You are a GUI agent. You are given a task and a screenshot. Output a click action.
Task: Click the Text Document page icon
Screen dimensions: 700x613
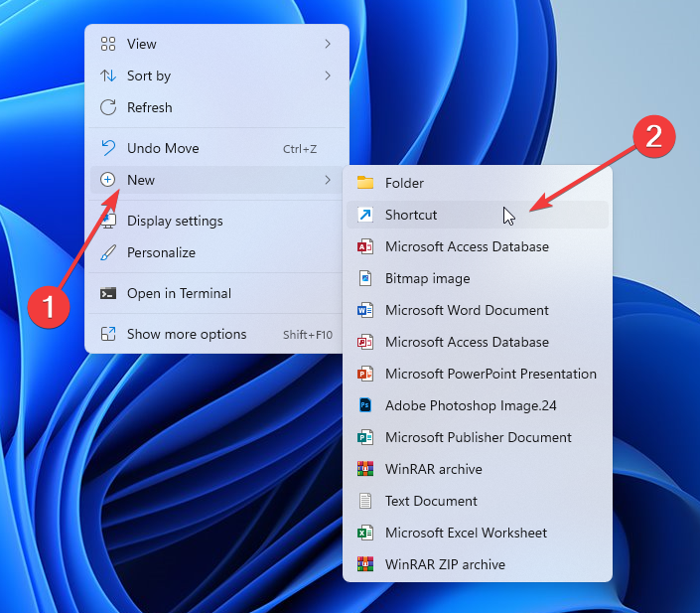pyautogui.click(x=365, y=501)
